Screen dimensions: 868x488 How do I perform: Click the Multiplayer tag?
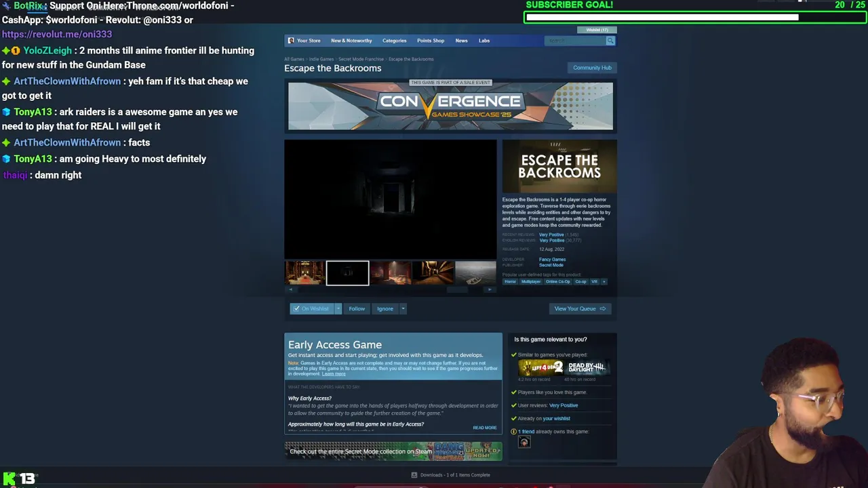tap(531, 281)
